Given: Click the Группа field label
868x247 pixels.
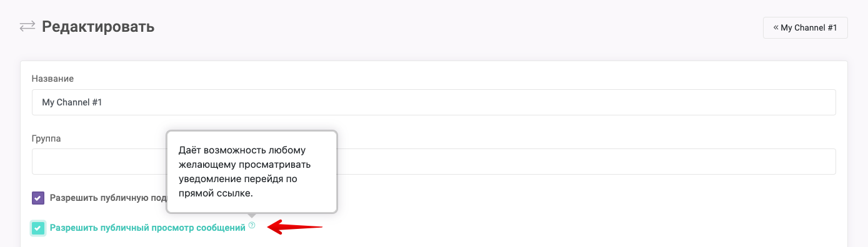Looking at the screenshot, I should click(46, 138).
